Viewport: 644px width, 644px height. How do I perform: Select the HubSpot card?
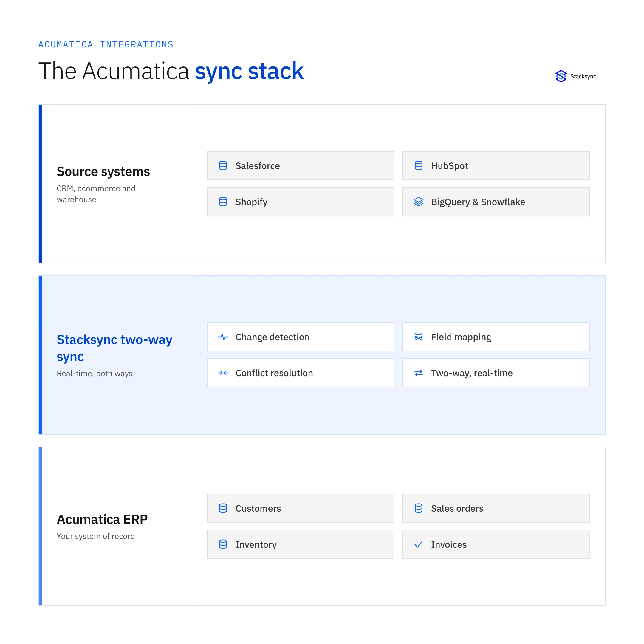(x=496, y=166)
